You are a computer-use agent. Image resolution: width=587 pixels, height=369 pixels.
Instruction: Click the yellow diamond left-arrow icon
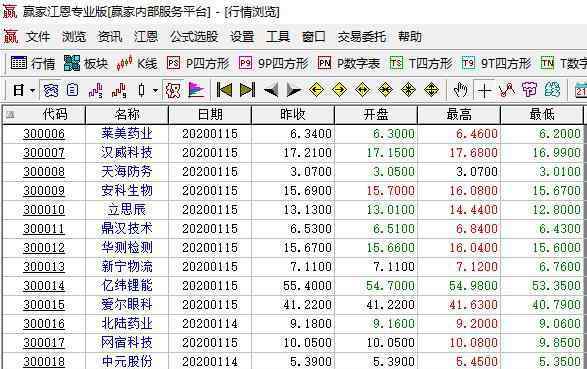pyautogui.click(x=316, y=90)
